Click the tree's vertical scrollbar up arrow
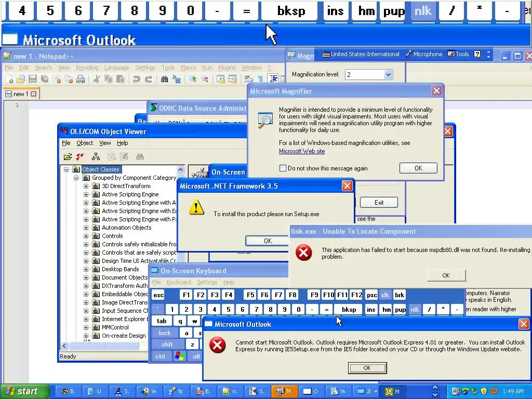This screenshot has height=399, width=532. [x=180, y=169]
